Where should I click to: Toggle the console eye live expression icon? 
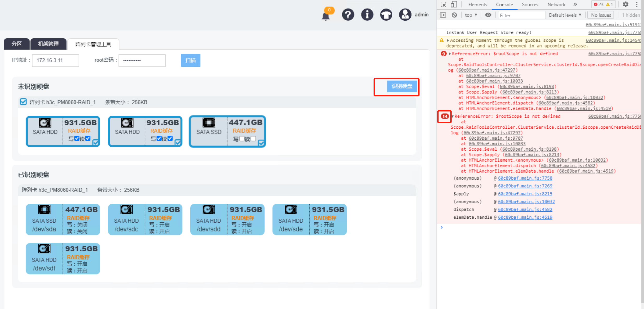[488, 15]
